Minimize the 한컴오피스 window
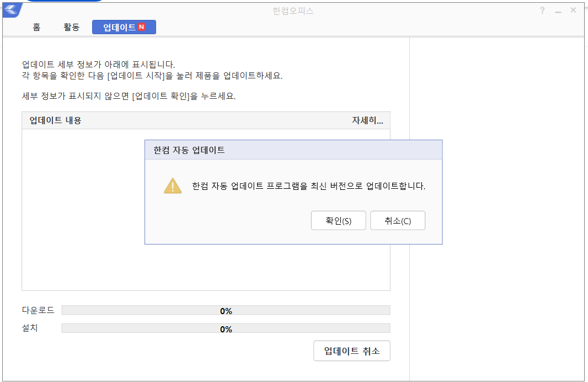Screen dimensions: 588x382 558,11
